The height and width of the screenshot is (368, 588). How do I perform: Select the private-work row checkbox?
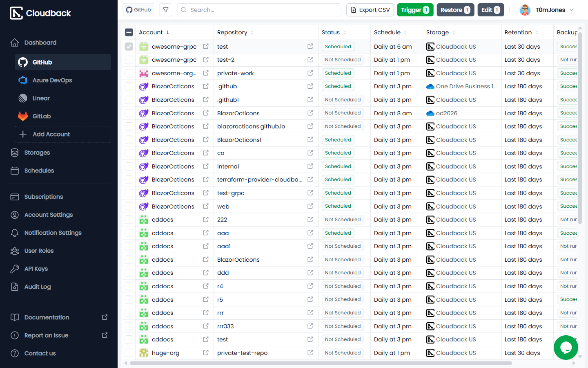[129, 73]
